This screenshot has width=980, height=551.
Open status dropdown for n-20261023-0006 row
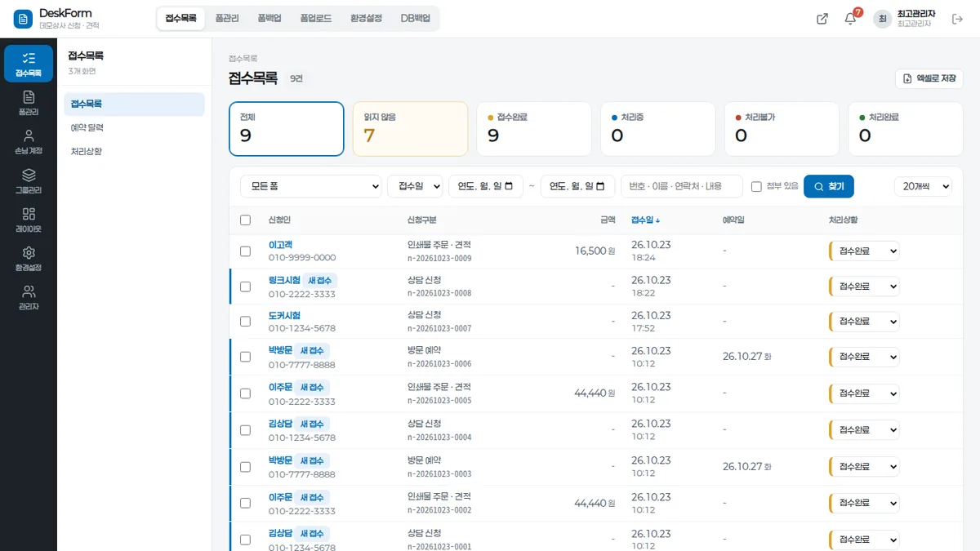[865, 357]
